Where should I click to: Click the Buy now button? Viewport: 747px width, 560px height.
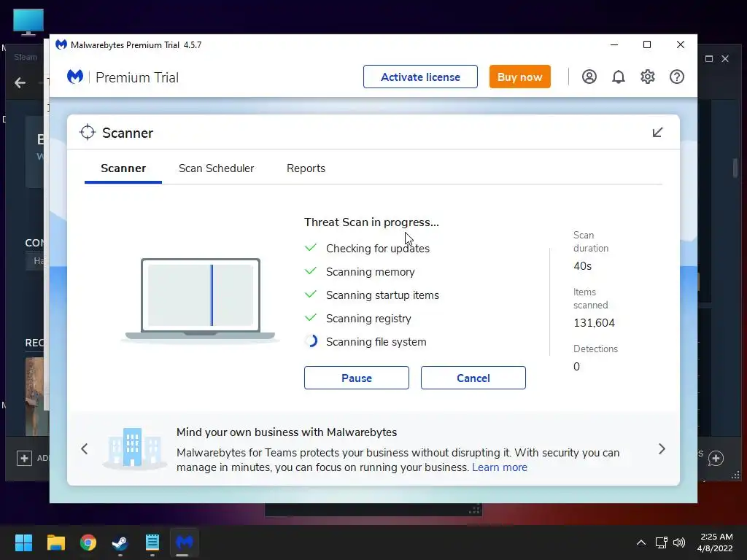[x=519, y=77]
